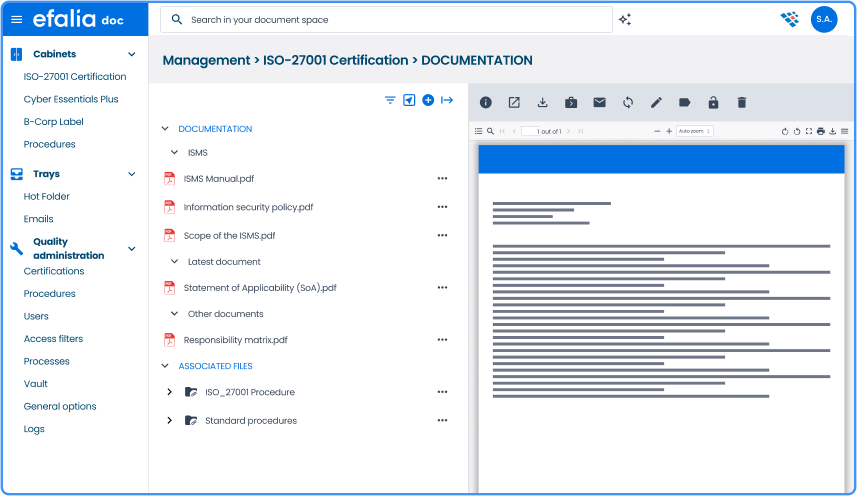This screenshot has width=857, height=496.
Task: Collapse the Trays section chevron
Action: tap(131, 174)
